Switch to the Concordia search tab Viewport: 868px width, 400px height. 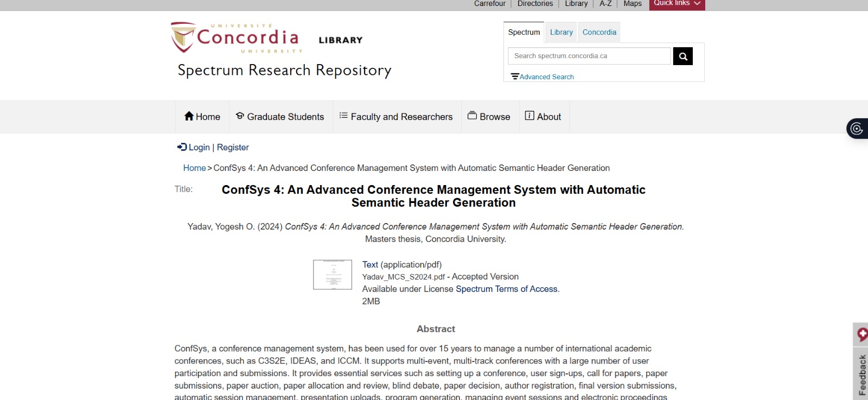[x=599, y=33]
